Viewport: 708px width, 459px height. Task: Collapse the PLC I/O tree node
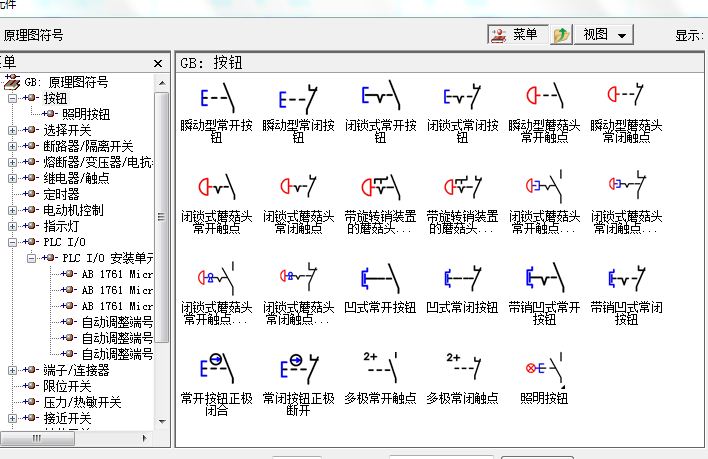tap(12, 242)
